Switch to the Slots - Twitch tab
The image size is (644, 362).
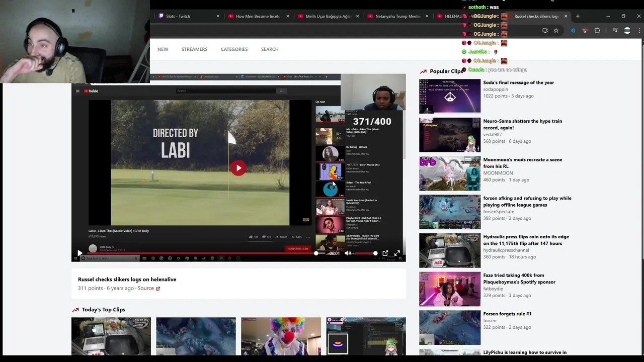pyautogui.click(x=189, y=16)
